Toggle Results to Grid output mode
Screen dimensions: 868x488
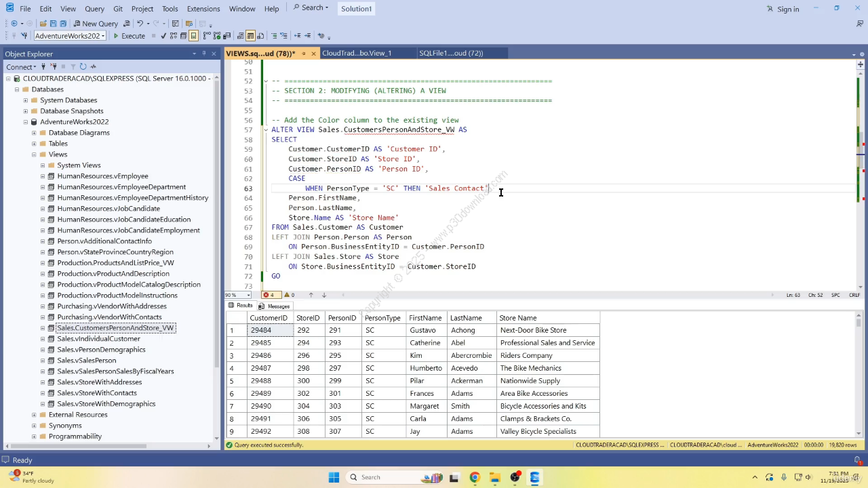pos(250,36)
